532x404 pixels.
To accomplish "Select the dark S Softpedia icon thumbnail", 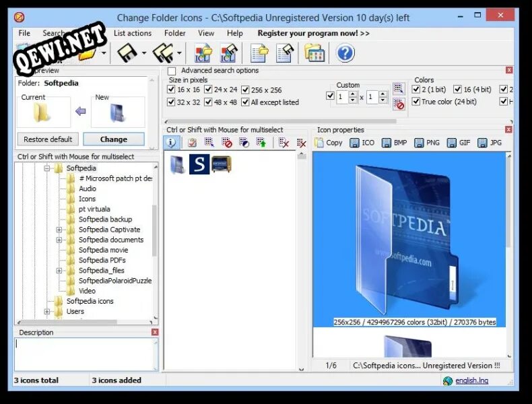I will 199,164.
